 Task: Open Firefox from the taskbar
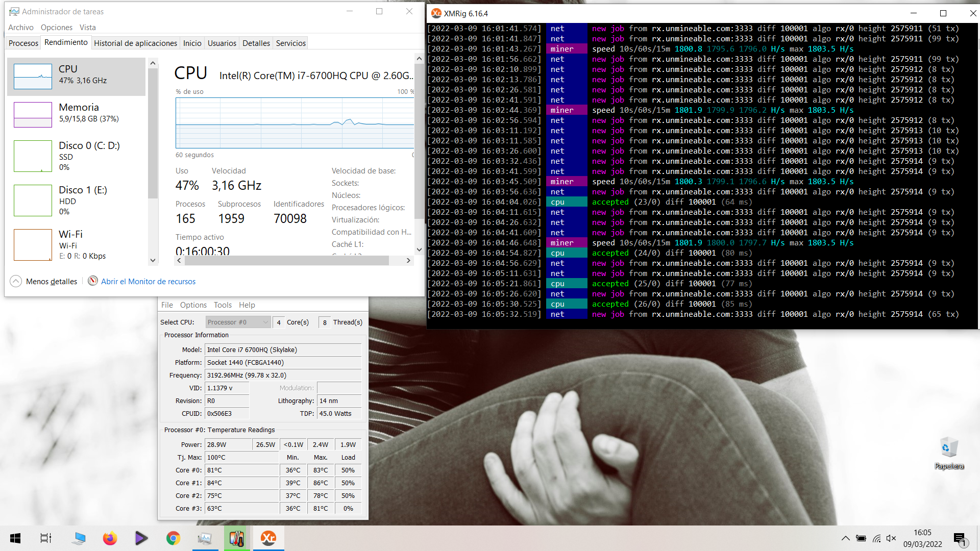(110, 538)
